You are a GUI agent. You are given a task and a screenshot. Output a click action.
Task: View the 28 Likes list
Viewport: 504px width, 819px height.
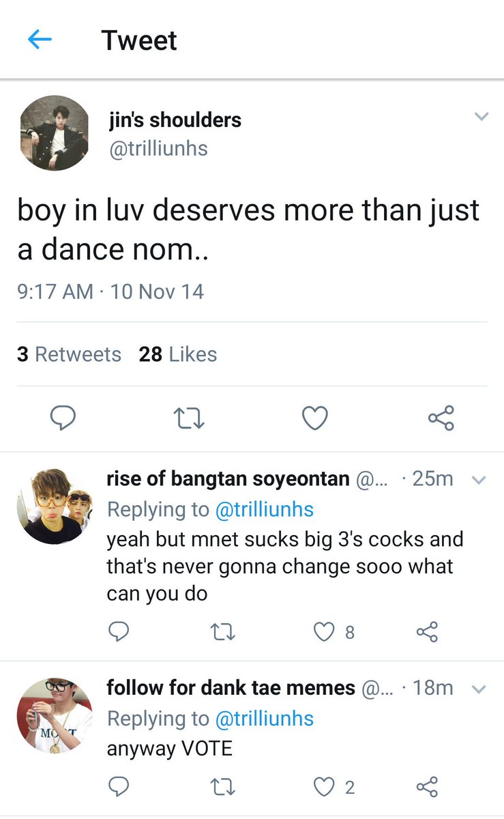pyautogui.click(x=178, y=354)
